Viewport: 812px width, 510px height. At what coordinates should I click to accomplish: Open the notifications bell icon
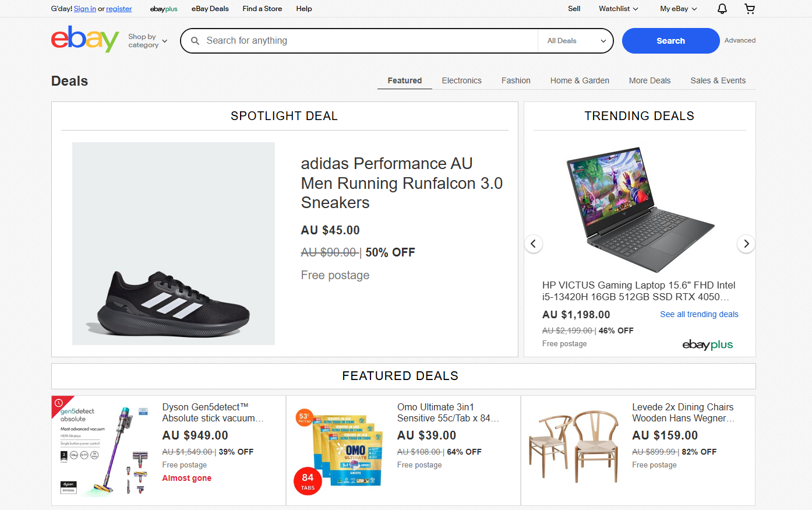[722, 9]
